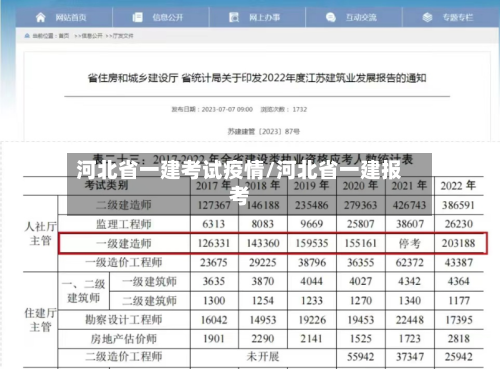Click the cell value 1254

click(x=263, y=301)
